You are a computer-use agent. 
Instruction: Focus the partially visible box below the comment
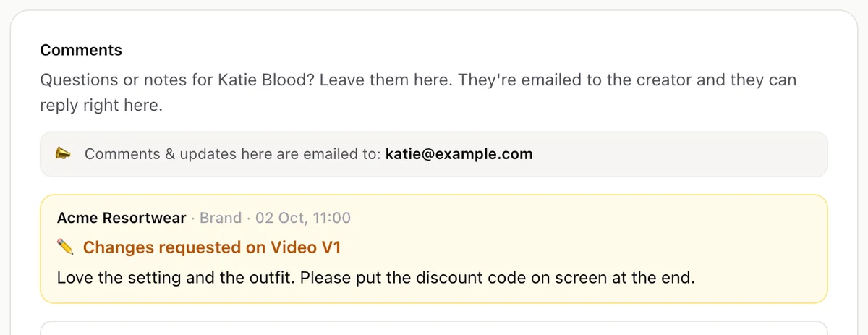point(434,328)
